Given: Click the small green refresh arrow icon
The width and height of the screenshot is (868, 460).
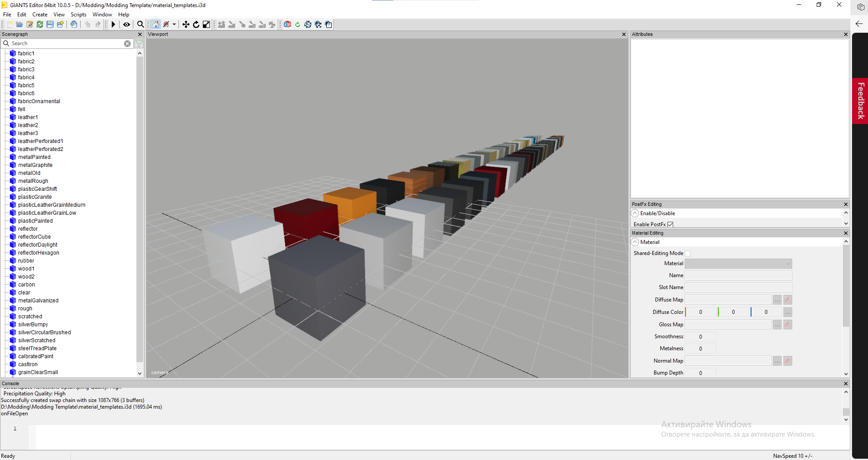Looking at the screenshot, I should click(x=298, y=24).
